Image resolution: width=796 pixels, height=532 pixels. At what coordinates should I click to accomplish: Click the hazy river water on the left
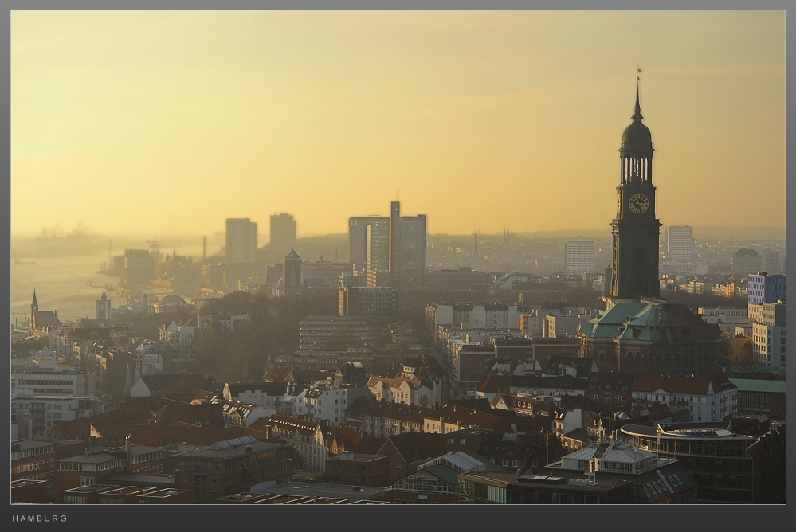pyautogui.click(x=56, y=284)
